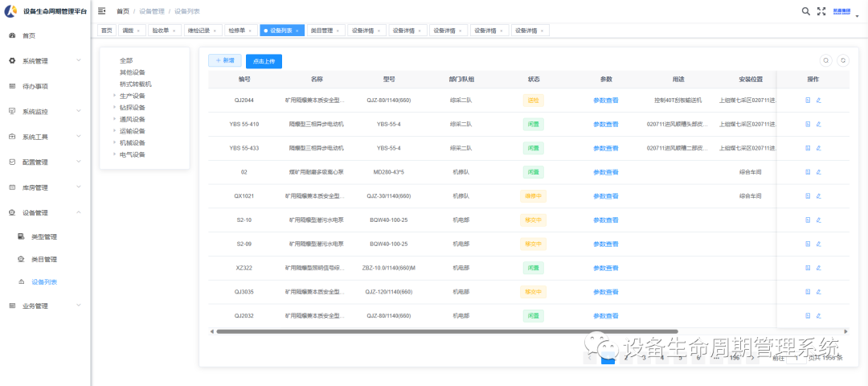Click the 首页 dashboard icon in the sidebar
This screenshot has height=386, width=868.
click(x=12, y=35)
